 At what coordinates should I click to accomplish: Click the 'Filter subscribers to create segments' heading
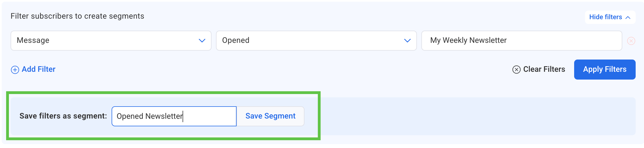77,16
